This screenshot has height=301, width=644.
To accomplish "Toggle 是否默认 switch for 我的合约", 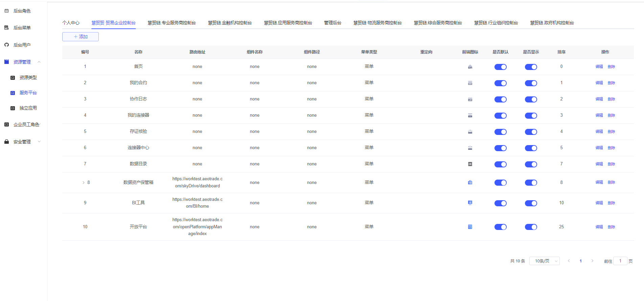I will coord(500,83).
